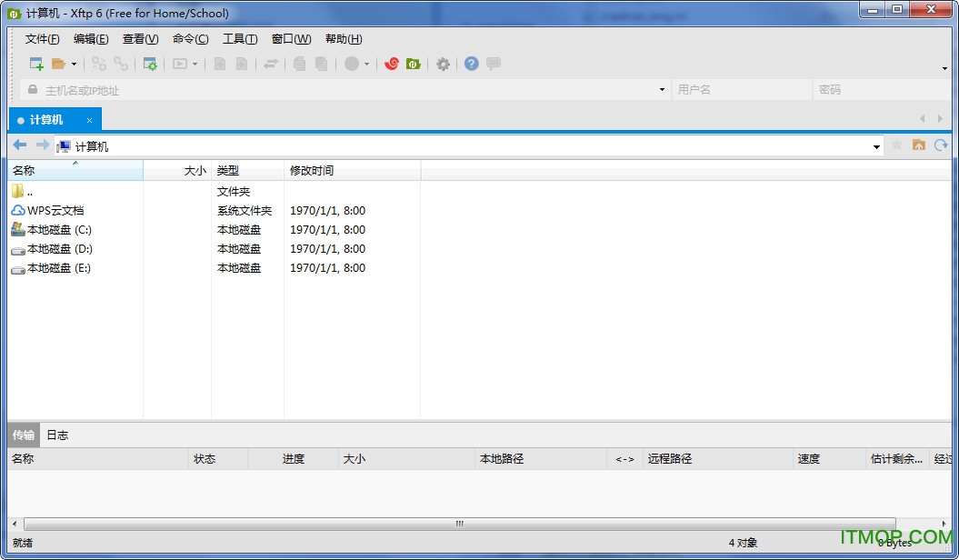Click the Transfer Left page icon
959x560 pixels.
pyautogui.click(x=220, y=64)
